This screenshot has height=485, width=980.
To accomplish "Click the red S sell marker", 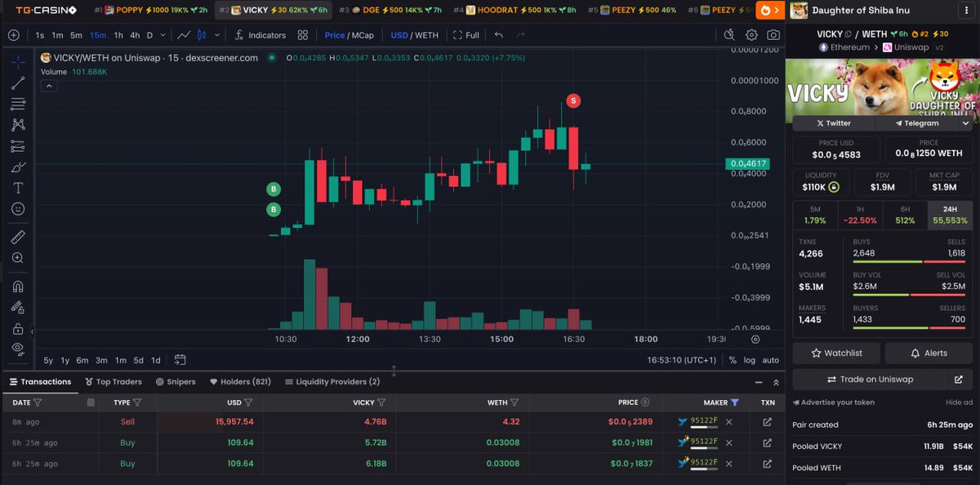I will 573,100.
